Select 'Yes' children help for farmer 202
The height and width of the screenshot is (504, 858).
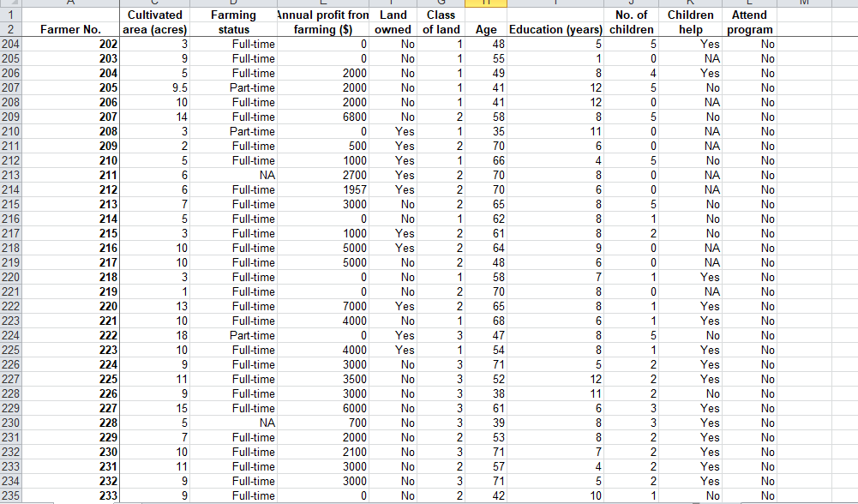point(691,44)
